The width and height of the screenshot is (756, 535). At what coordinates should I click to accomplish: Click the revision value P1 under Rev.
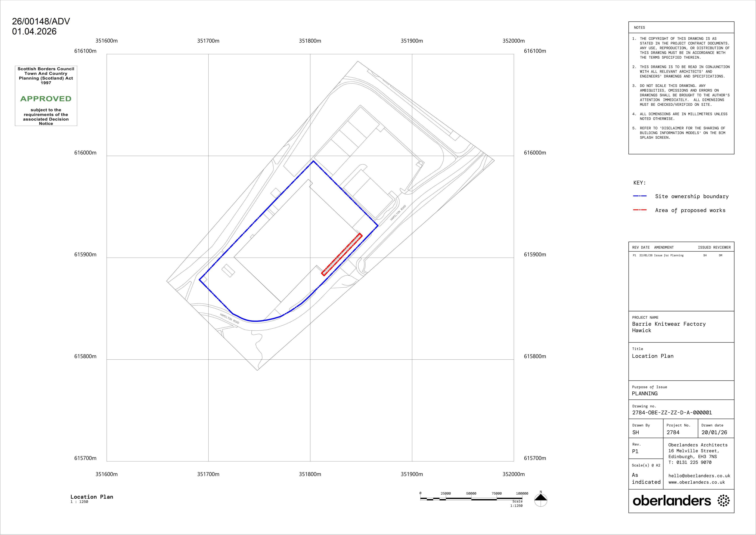tap(635, 452)
